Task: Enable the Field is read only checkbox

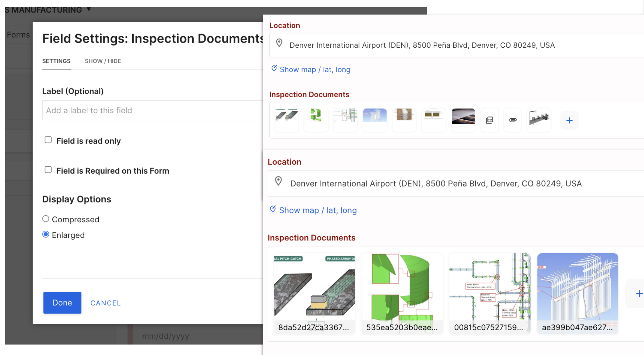Action: point(48,140)
